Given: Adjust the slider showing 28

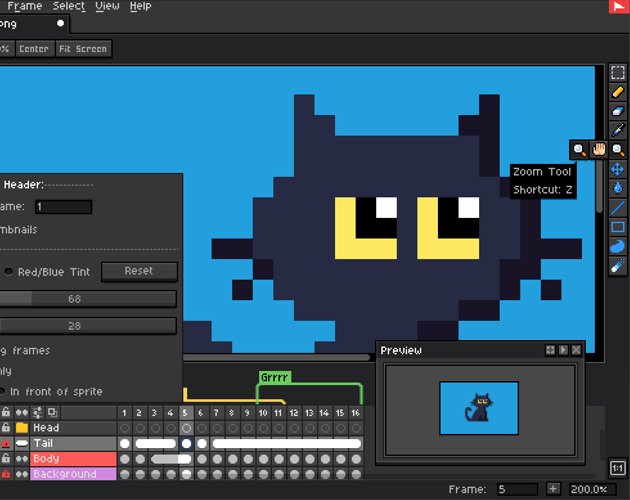Looking at the screenshot, I should click(88, 326).
